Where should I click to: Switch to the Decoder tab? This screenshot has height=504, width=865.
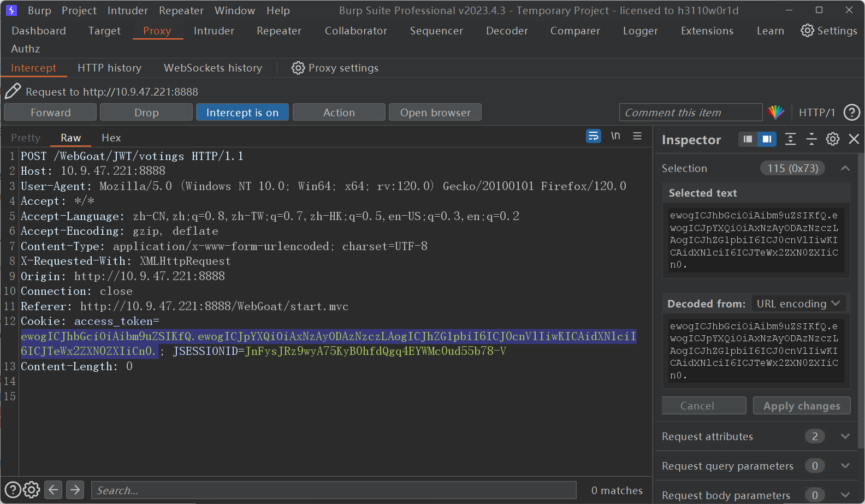[x=507, y=31]
